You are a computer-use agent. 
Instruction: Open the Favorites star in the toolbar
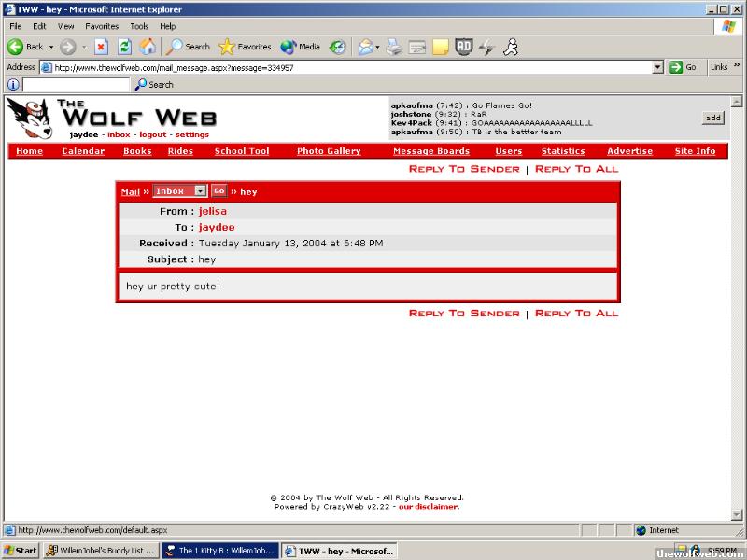tap(245, 47)
